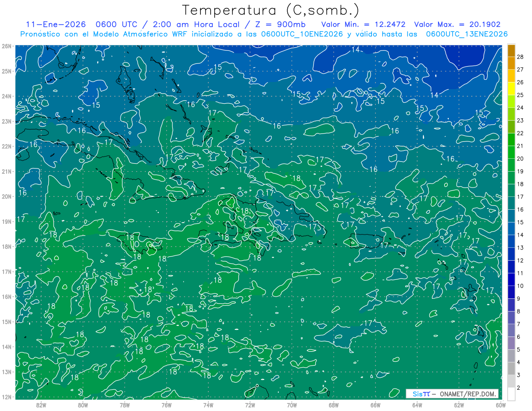Click the initialization time "0600UTC_10ENE2026"

(302, 34)
